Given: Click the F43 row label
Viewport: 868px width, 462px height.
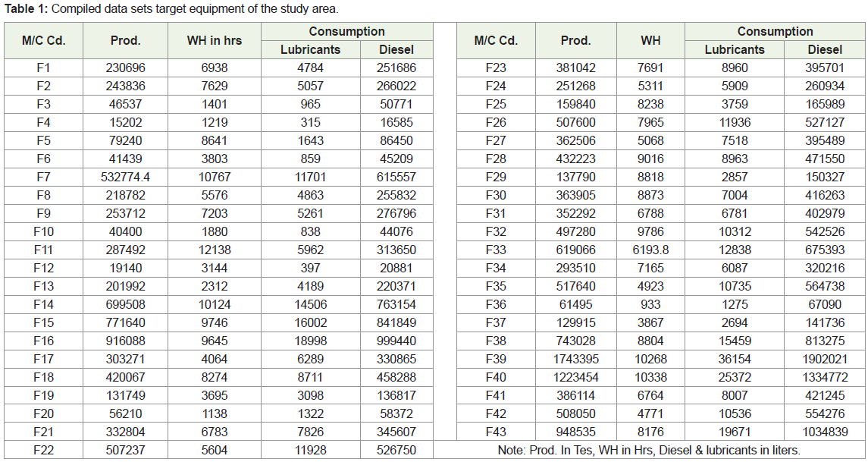Looking at the screenshot, I should [496, 432].
